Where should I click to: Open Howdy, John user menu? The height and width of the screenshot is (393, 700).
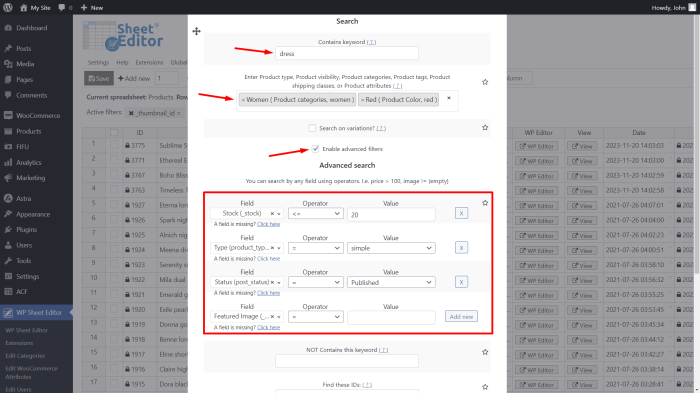(x=673, y=8)
